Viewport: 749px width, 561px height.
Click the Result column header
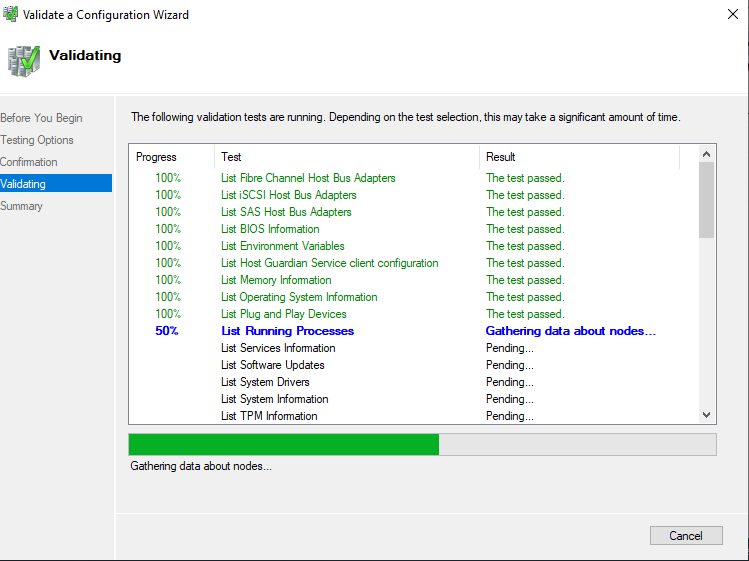coord(500,157)
